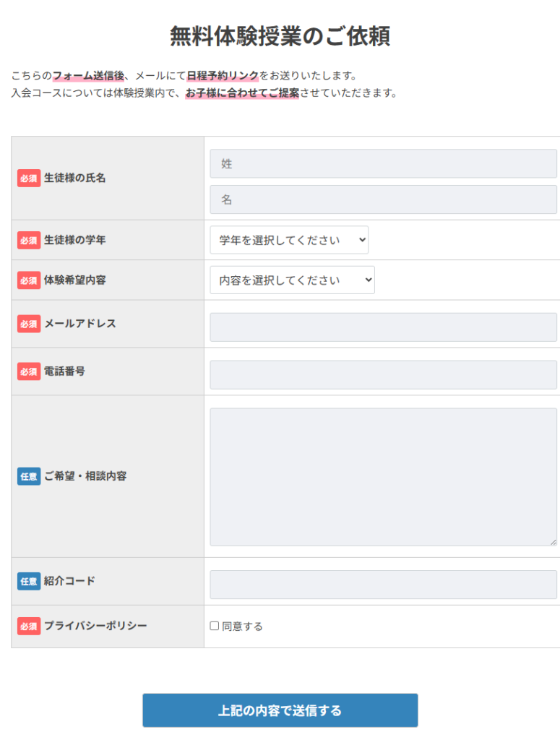This screenshot has height=740, width=560.
Task: Click the ご希望・相談内容 label text
Action: [x=85, y=476]
